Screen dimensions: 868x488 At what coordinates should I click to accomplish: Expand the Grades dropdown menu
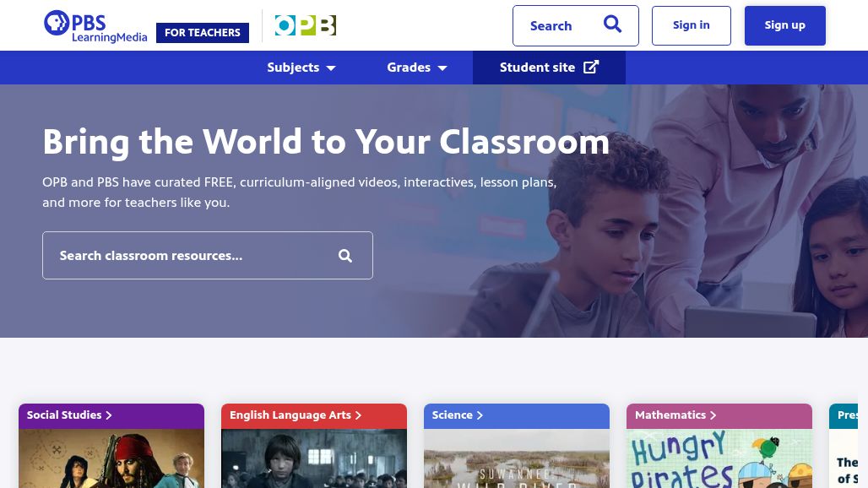[x=417, y=68]
